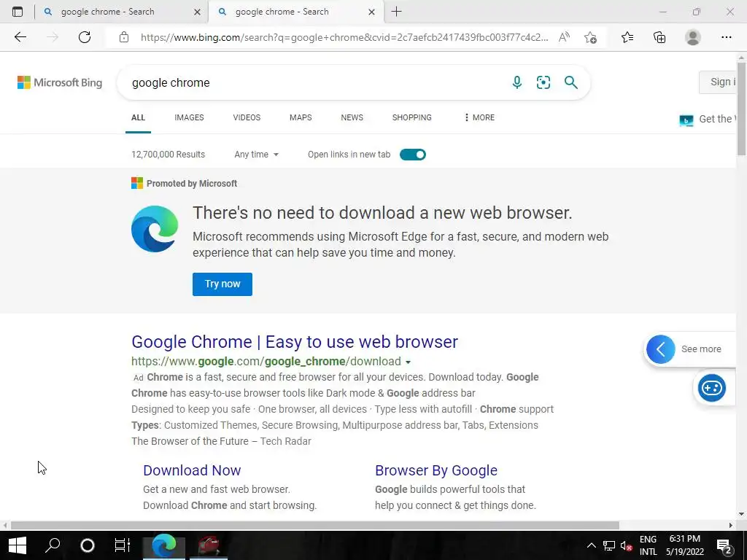The image size is (747, 560).
Task: Open the MORE search categories menu
Action: [x=479, y=117]
